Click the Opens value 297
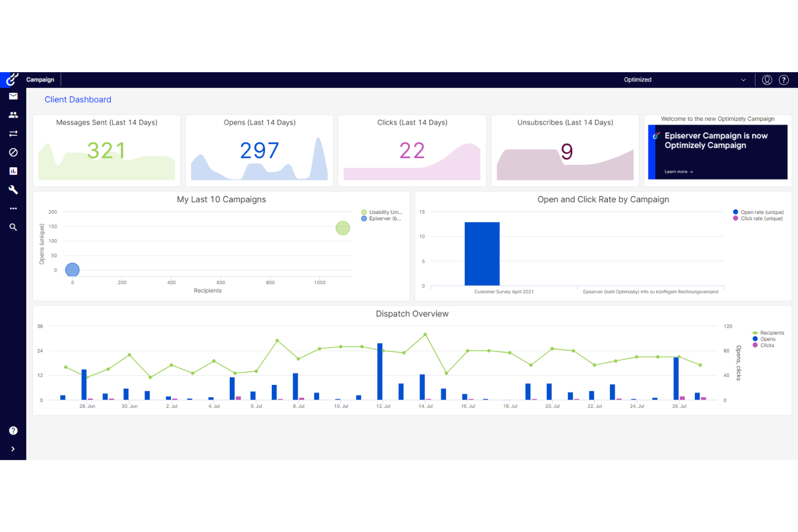 pos(259,151)
